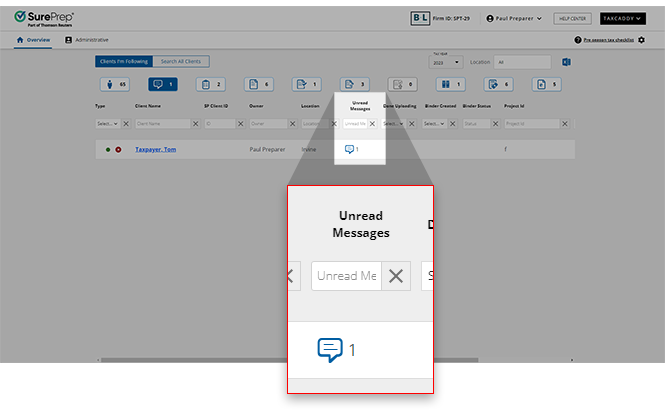The width and height of the screenshot is (665, 411).
Task: Click the Location All field
Action: point(522,62)
